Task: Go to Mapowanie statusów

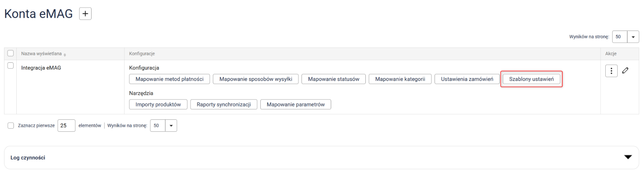Action: pos(333,79)
